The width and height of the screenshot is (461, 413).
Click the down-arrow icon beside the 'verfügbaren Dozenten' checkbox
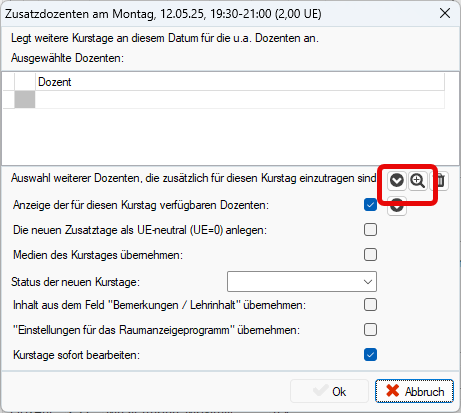click(x=397, y=206)
